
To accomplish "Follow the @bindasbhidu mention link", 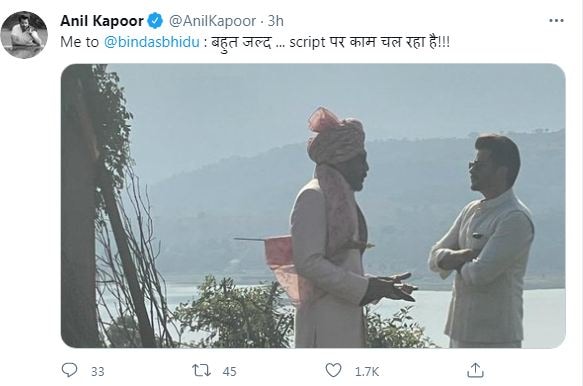I will [152, 42].
